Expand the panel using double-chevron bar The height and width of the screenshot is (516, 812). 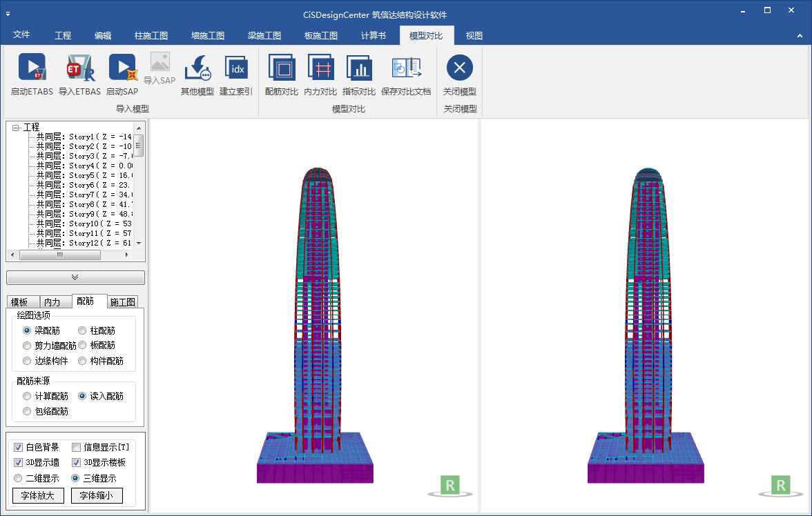75,277
